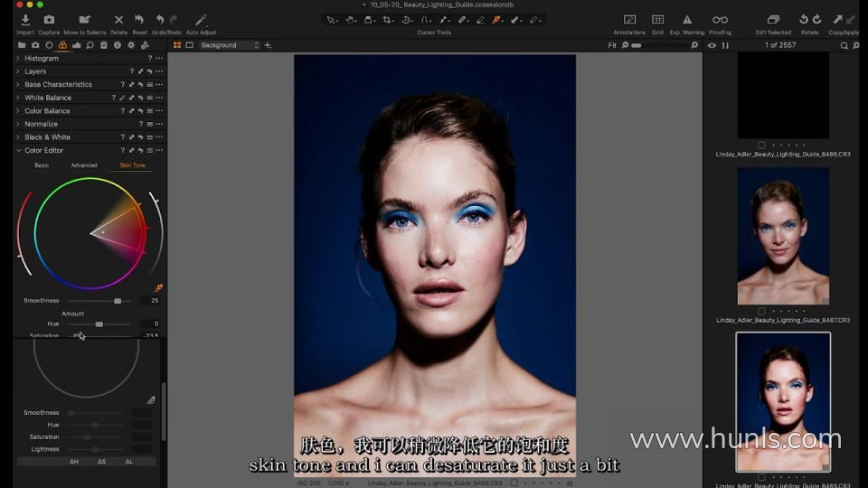The width and height of the screenshot is (868, 488).
Task: Pick skin tone with Color Editor eyedropper
Action: (159, 287)
